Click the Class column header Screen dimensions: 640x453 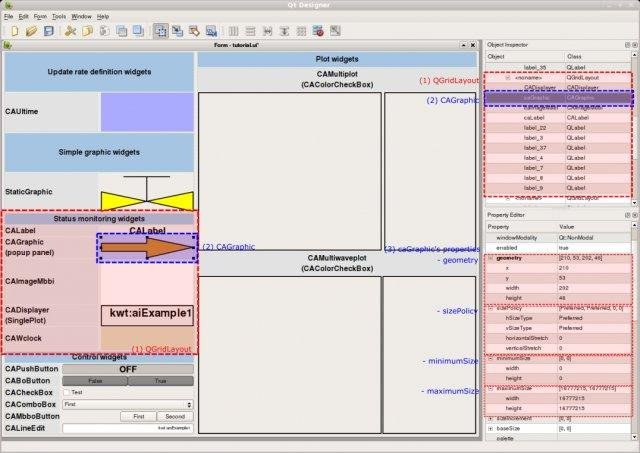[598, 57]
